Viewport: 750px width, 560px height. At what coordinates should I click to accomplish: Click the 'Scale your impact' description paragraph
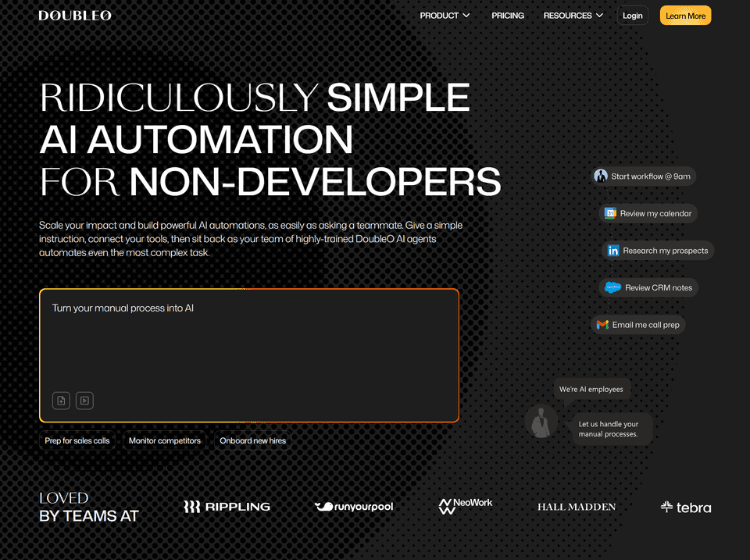[251, 239]
